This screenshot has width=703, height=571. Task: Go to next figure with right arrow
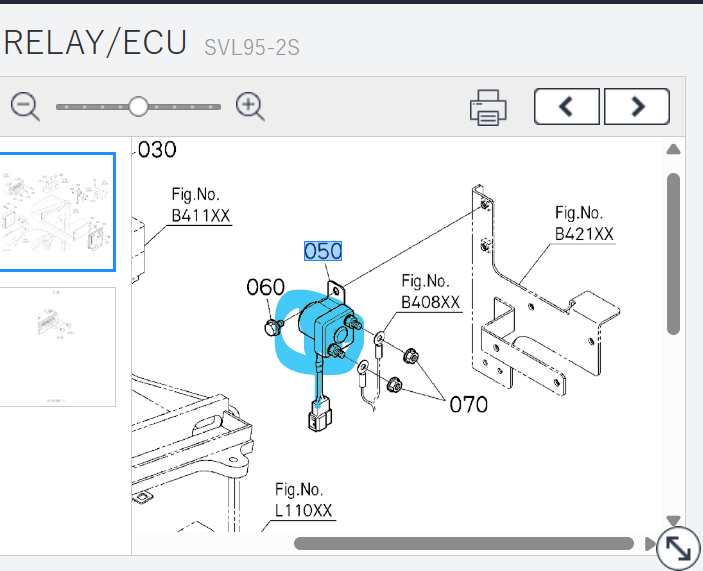[637, 107]
